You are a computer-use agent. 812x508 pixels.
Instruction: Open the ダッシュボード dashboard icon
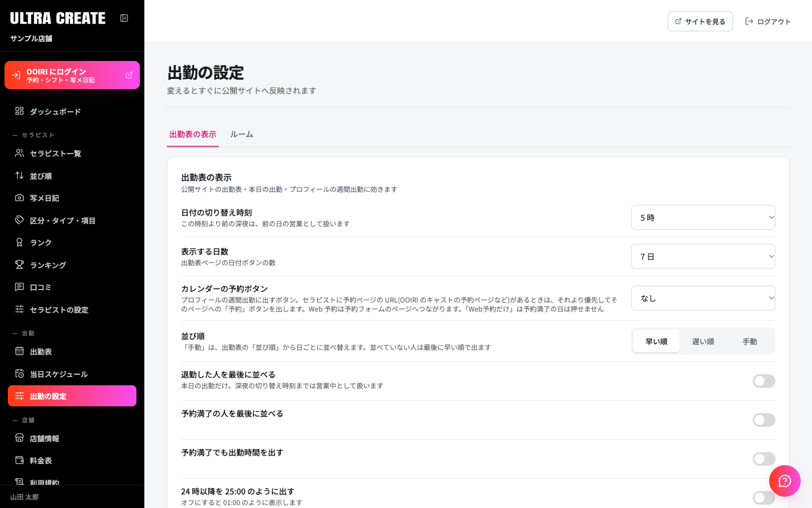click(19, 111)
